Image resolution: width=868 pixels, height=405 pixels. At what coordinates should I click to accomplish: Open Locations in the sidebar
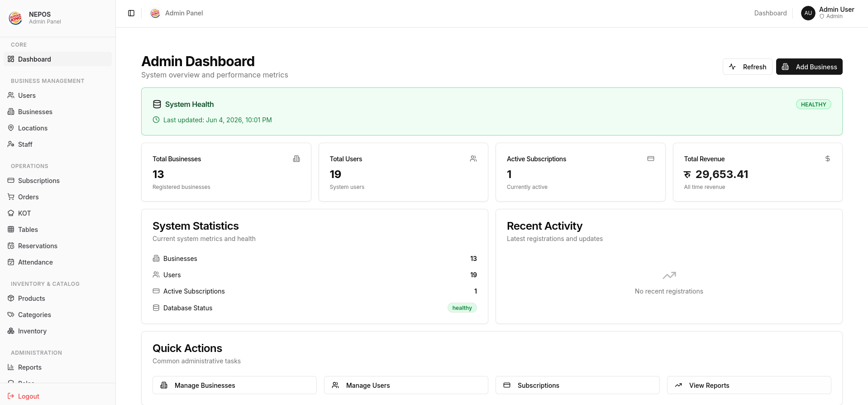[57, 128]
